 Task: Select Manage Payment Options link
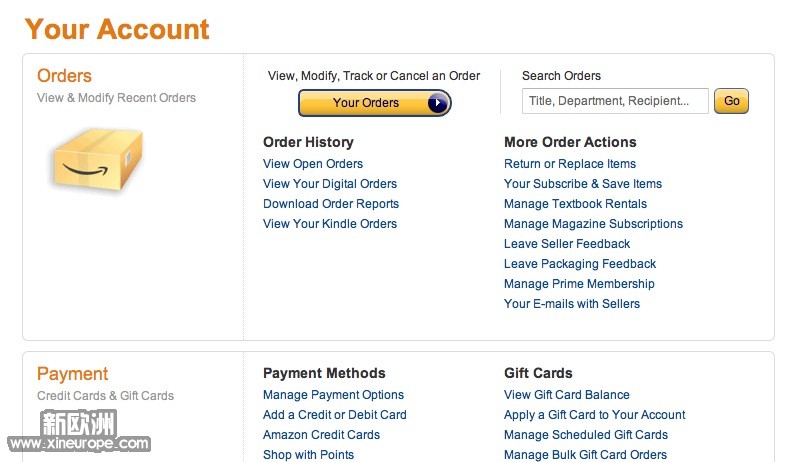333,395
